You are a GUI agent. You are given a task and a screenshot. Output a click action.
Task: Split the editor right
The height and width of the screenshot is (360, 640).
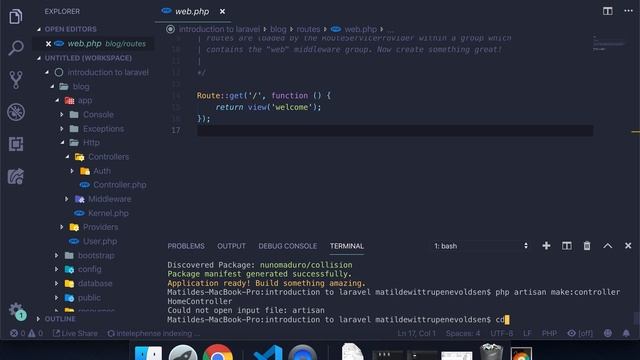click(607, 11)
